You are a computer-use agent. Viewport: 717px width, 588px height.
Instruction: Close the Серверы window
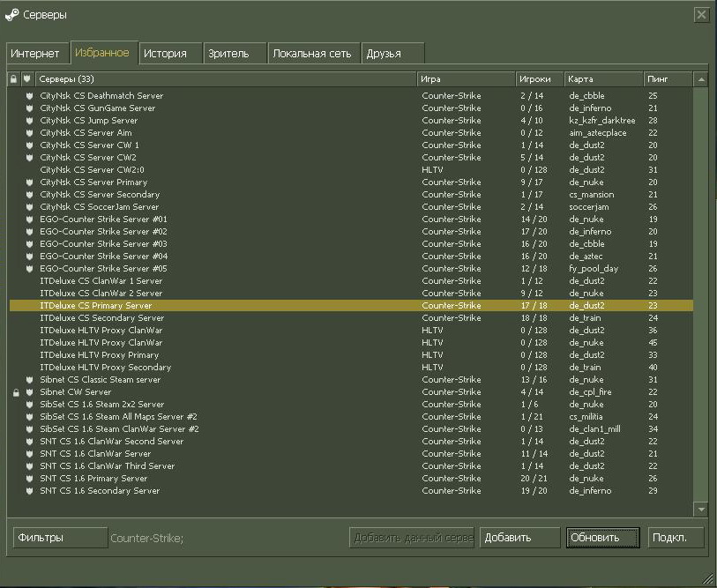pyautogui.click(x=701, y=15)
